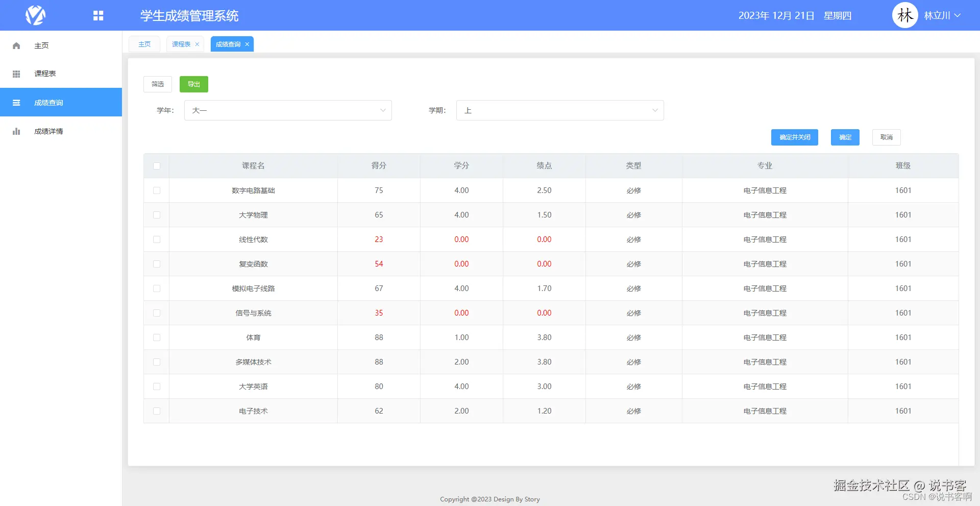This screenshot has width=980, height=506.
Task: Click the 信号与系统 course name
Action: click(253, 313)
